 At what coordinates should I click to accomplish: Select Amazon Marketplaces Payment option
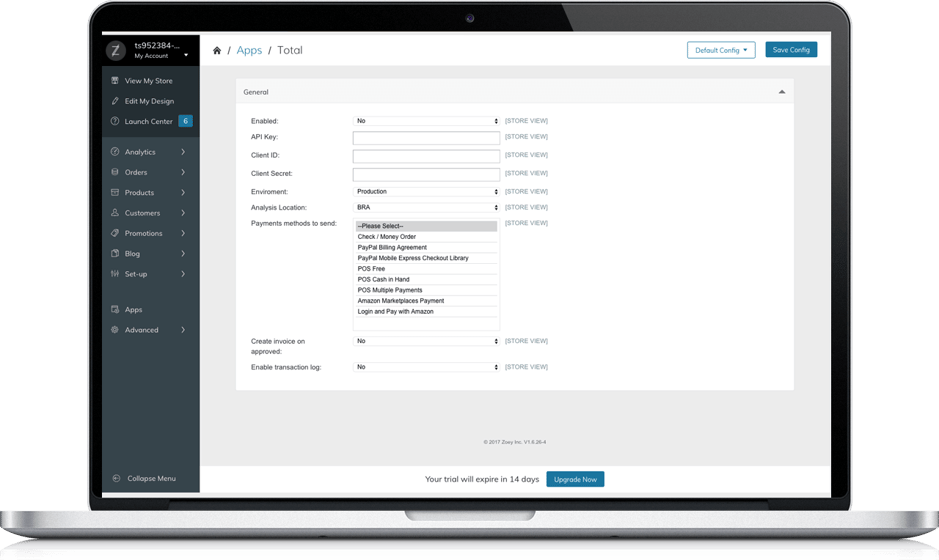pos(426,301)
